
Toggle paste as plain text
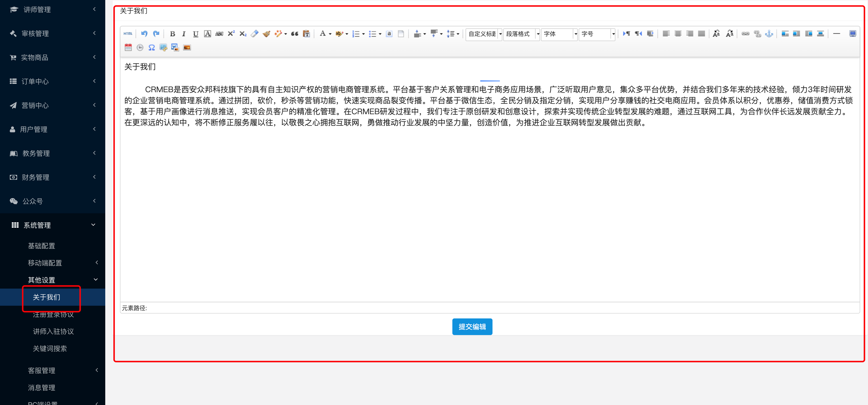[306, 34]
